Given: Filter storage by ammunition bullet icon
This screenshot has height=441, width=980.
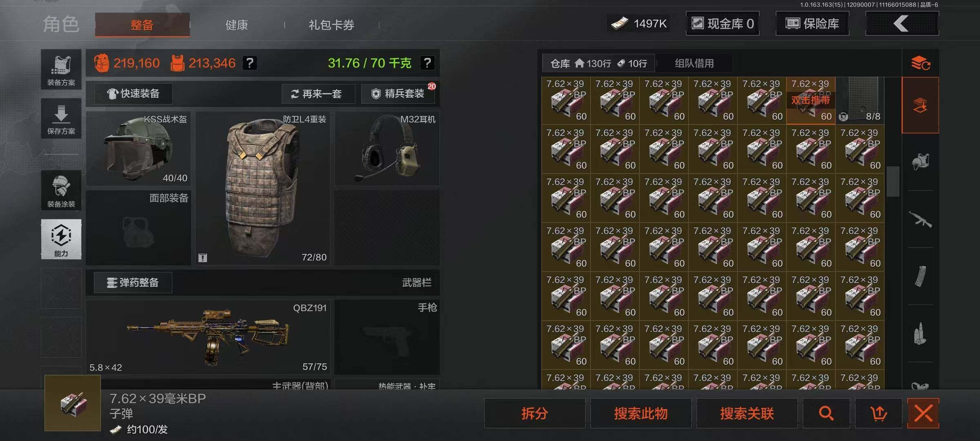Looking at the screenshot, I should [920, 334].
